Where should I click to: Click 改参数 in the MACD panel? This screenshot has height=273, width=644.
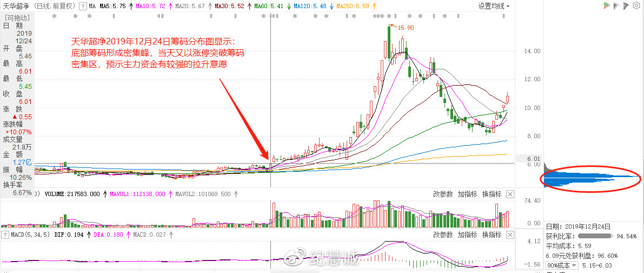pos(443,235)
